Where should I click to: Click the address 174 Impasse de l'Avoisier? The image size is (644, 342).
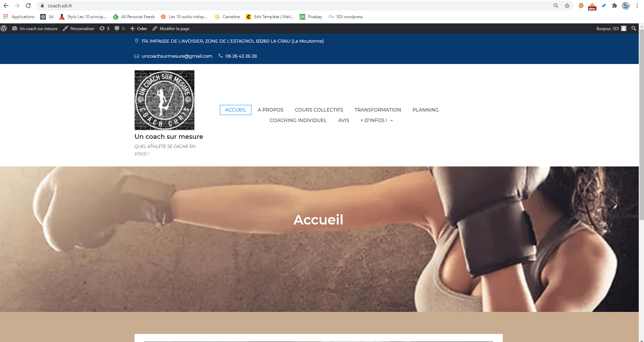click(232, 41)
